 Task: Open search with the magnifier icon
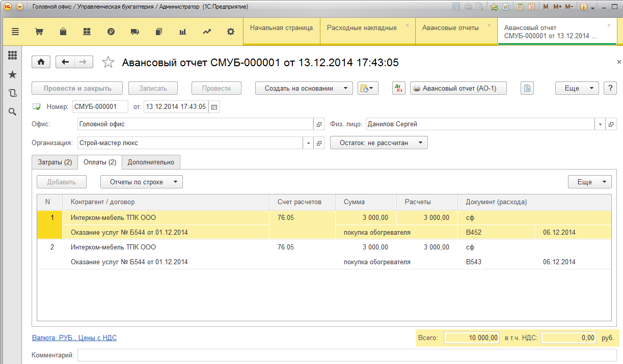click(13, 111)
